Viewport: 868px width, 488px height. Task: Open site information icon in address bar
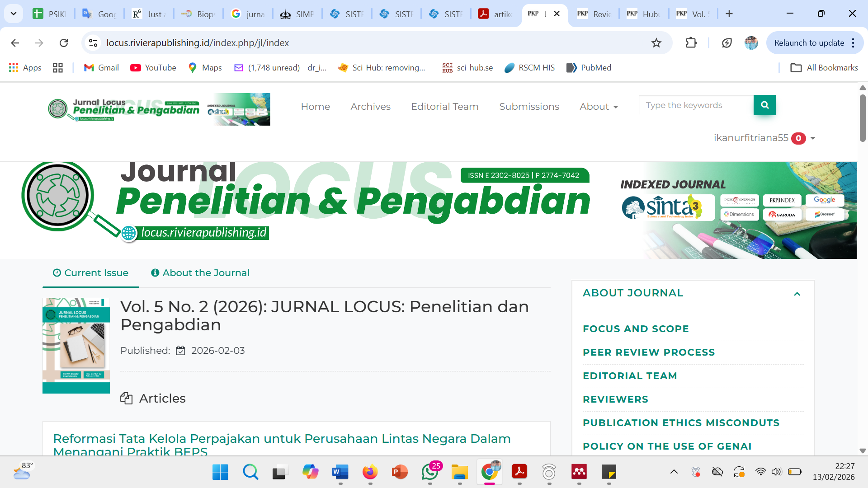[x=93, y=43]
